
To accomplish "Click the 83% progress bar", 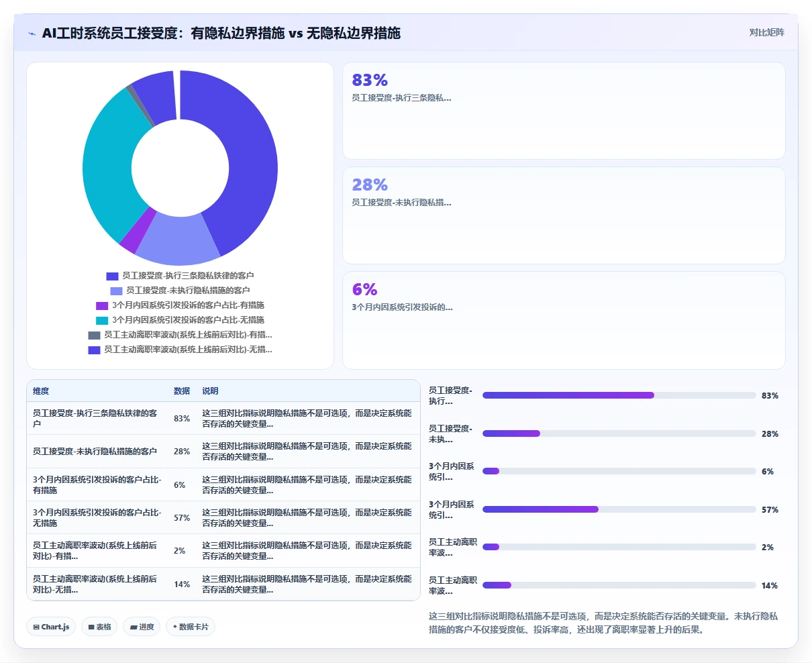I will click(x=619, y=395).
